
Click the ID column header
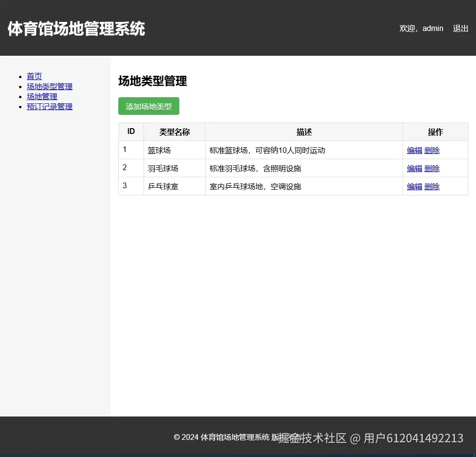point(131,132)
